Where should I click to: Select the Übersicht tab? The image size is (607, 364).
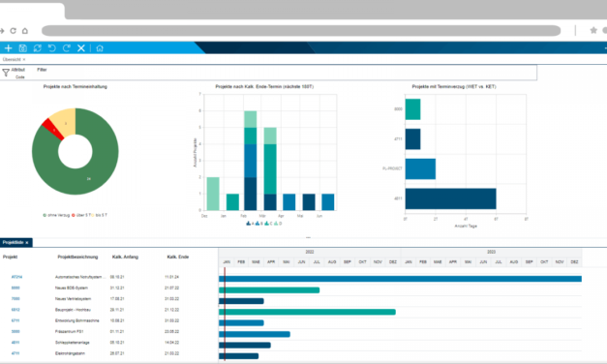pos(12,59)
